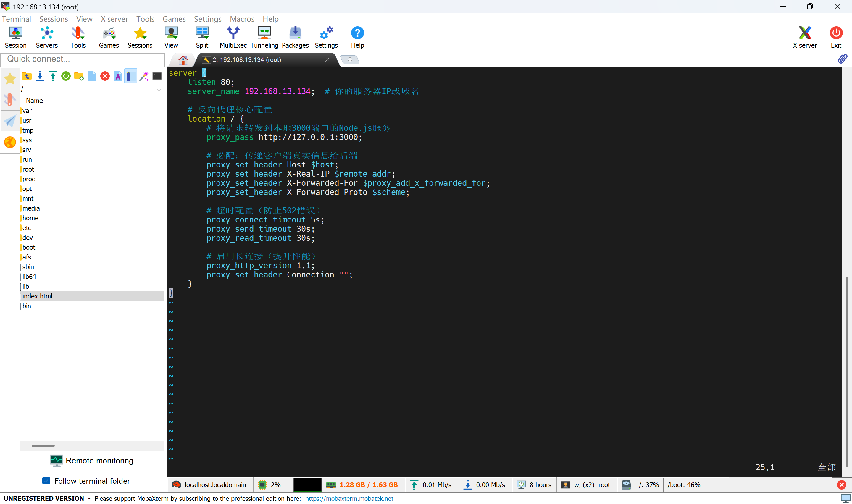Click the Help question mark icon
Image resolution: width=852 pixels, height=504 pixels.
pos(357,38)
